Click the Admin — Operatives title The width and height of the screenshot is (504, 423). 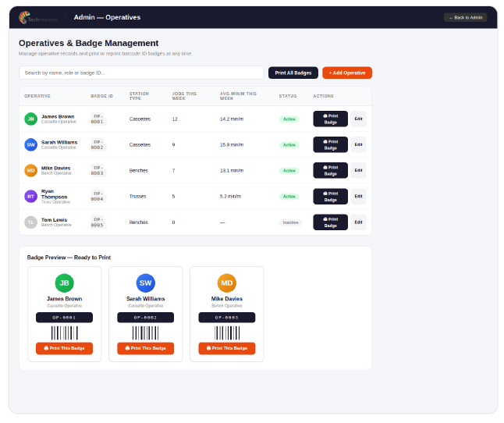(x=107, y=17)
